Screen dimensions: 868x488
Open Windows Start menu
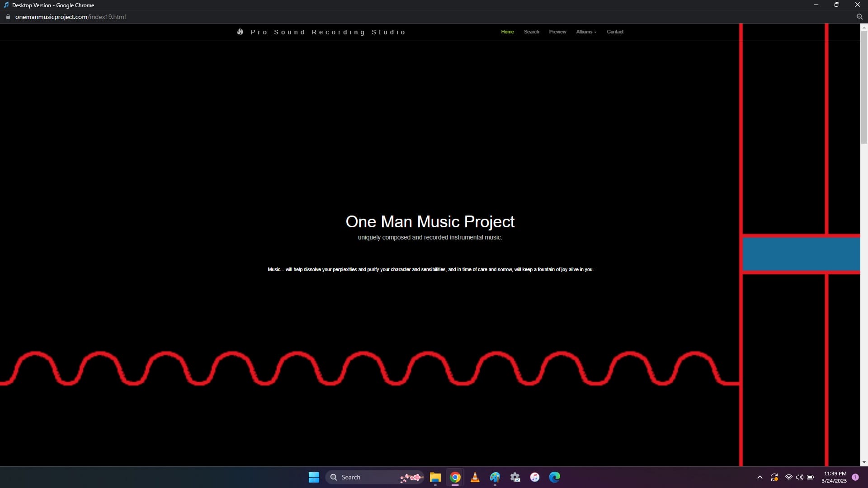click(314, 477)
